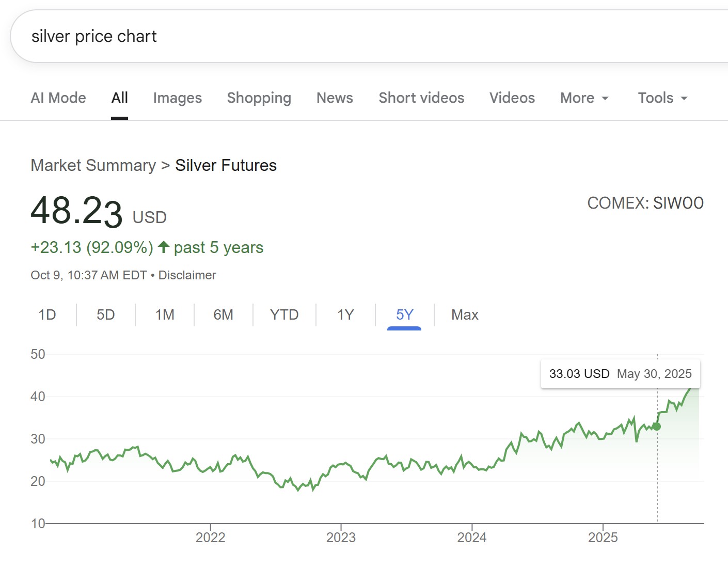The width and height of the screenshot is (728, 568).
Task: Expand the Tools dropdown
Action: coord(662,98)
